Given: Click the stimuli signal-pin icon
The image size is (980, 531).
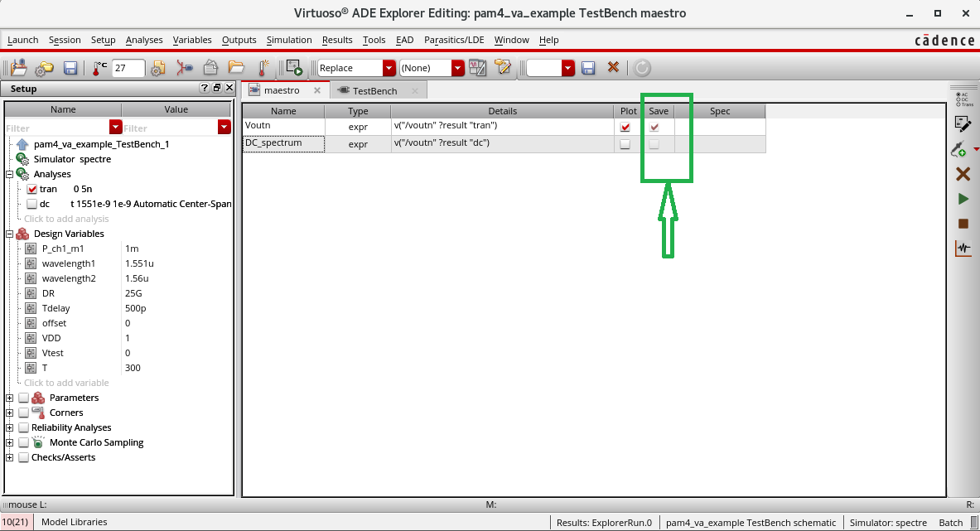Looking at the screenshot, I should click(x=185, y=67).
